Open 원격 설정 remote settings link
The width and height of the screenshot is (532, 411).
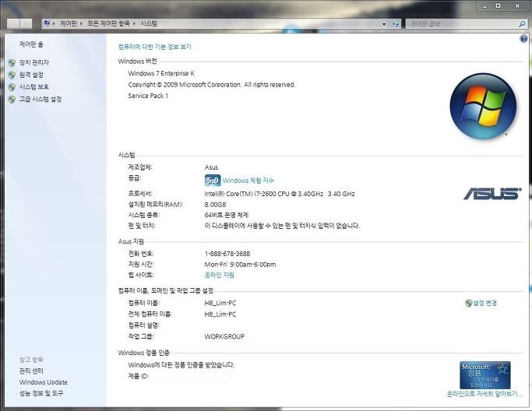[31, 75]
